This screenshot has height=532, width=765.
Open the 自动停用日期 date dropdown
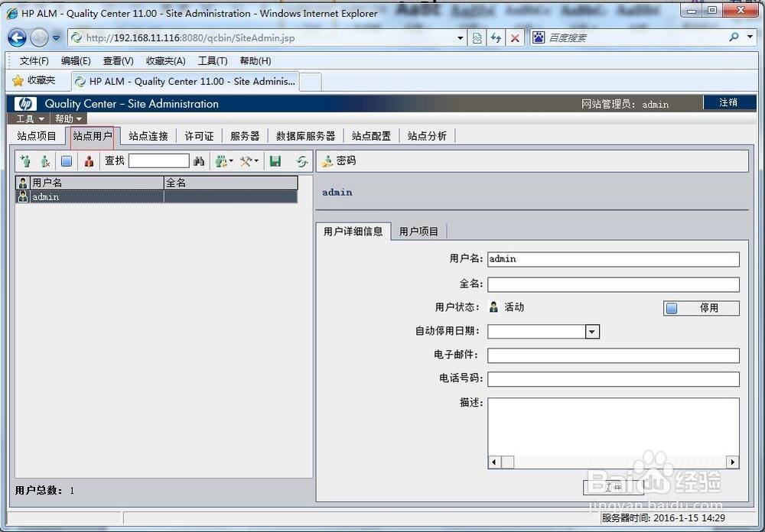coord(592,332)
